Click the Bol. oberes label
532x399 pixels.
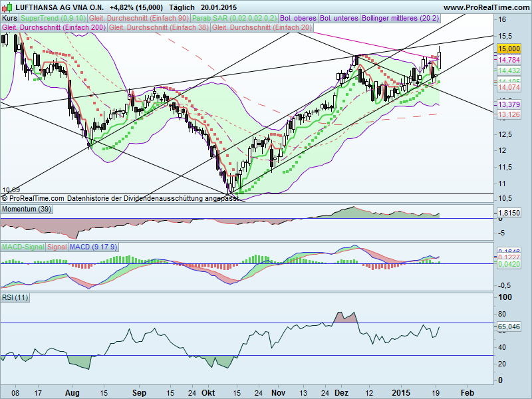(298, 19)
